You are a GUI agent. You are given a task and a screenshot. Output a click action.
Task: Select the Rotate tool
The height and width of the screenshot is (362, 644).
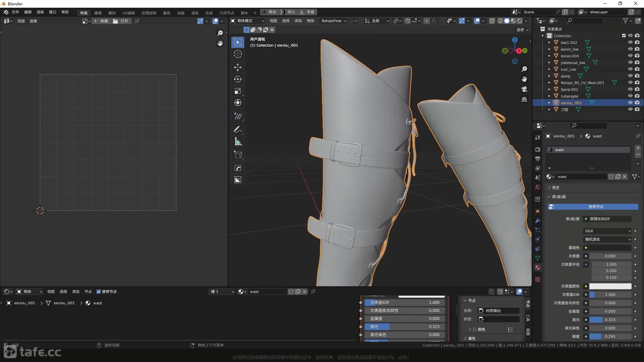pyautogui.click(x=238, y=79)
